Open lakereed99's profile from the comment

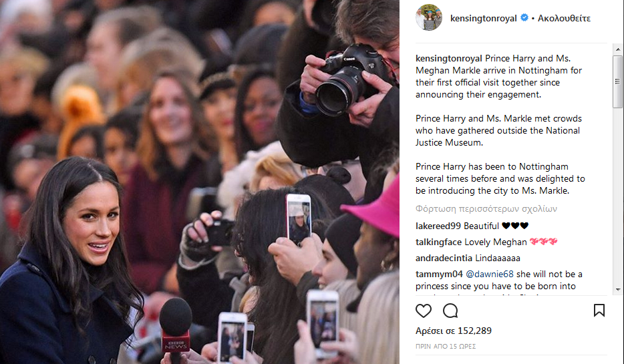pyautogui.click(x=438, y=226)
